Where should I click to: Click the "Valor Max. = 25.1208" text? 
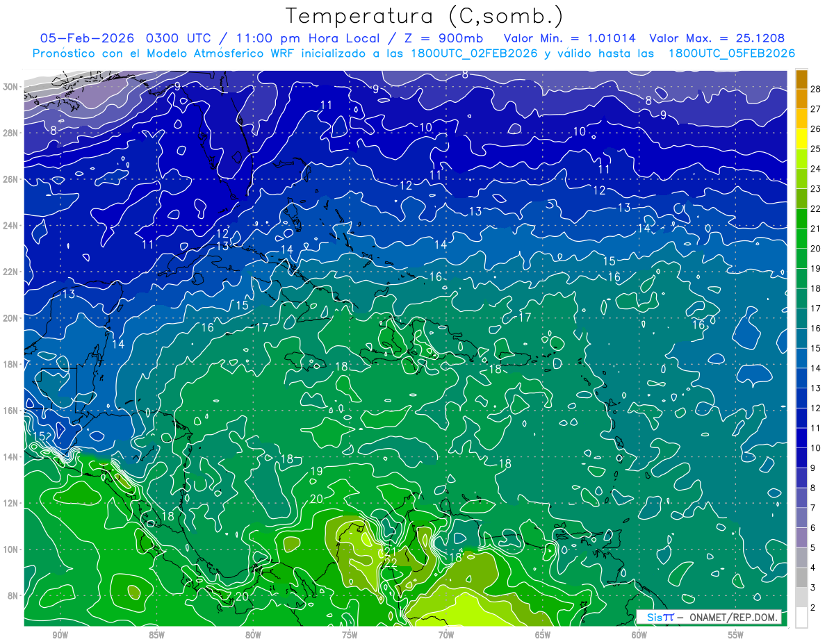tap(717, 38)
